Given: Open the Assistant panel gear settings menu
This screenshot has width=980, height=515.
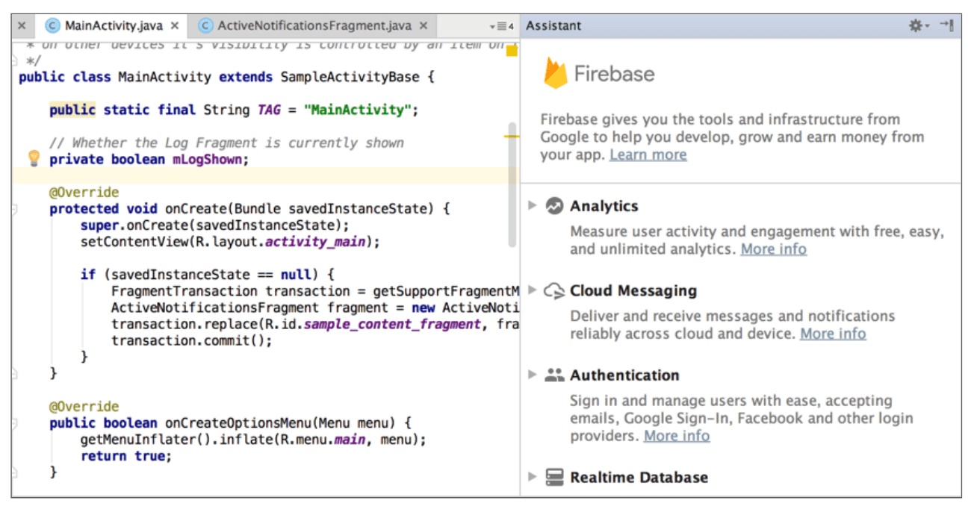Looking at the screenshot, I should click(x=918, y=25).
